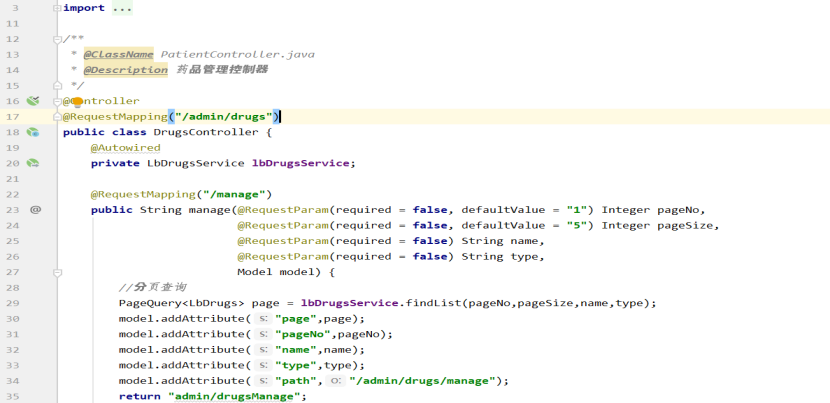Click the autowired dependency gutter icon on line 20
This screenshot has height=403, width=830.
click(33, 163)
